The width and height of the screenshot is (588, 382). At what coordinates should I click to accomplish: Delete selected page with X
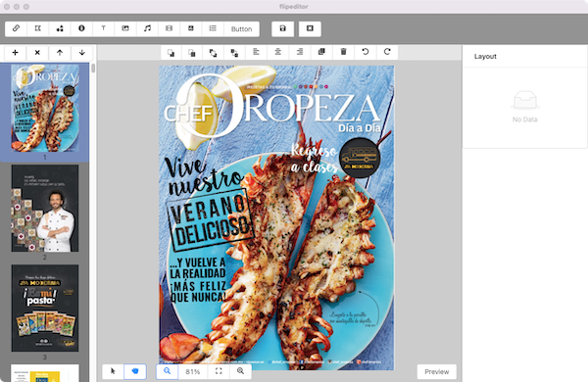pyautogui.click(x=37, y=53)
